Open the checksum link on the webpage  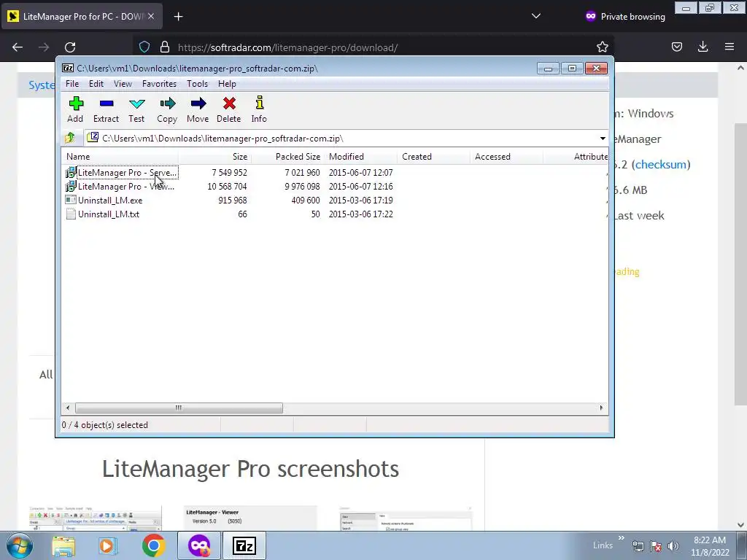(x=661, y=164)
